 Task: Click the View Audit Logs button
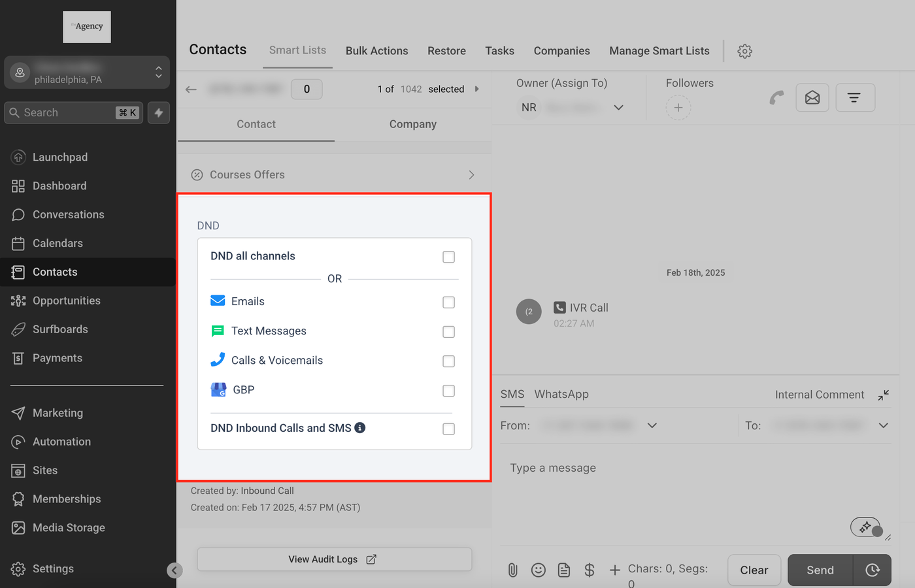tap(334, 559)
